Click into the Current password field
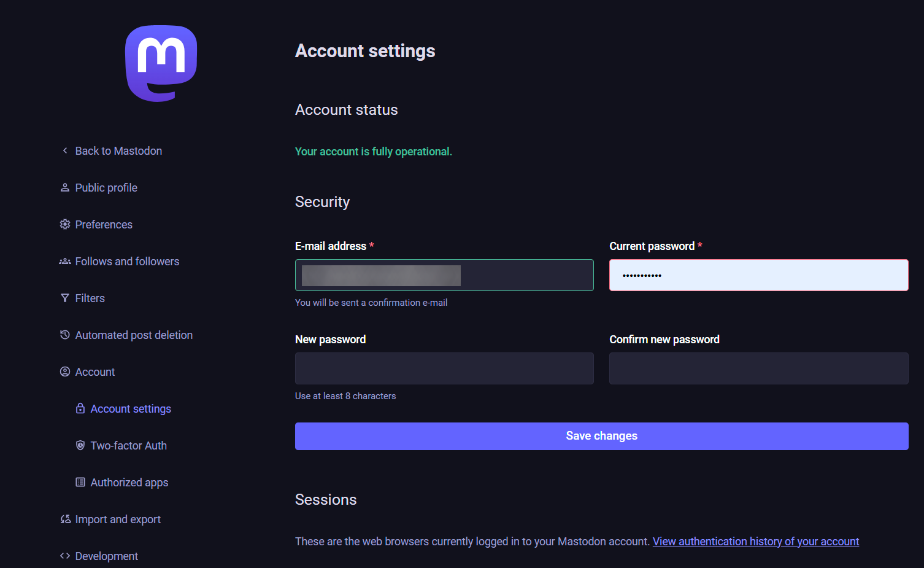Viewport: 924px width, 568px height. [758, 275]
